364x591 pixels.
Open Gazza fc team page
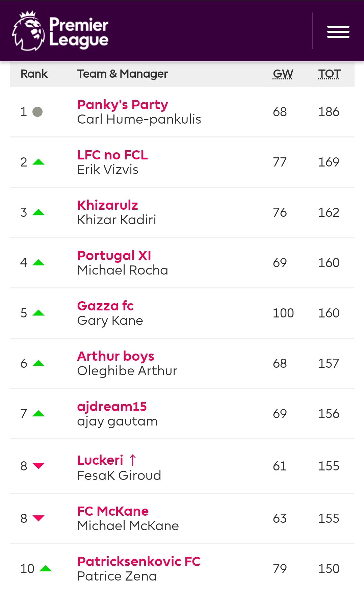click(x=105, y=306)
